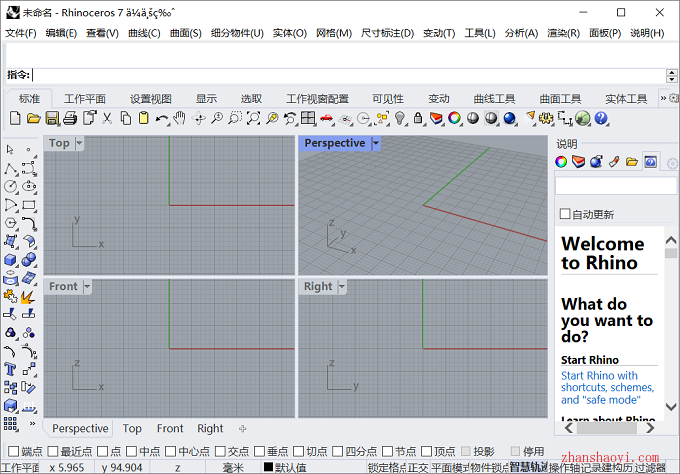Open the 毫米 units field in status bar
This screenshot has width=680, height=474.
point(233,467)
